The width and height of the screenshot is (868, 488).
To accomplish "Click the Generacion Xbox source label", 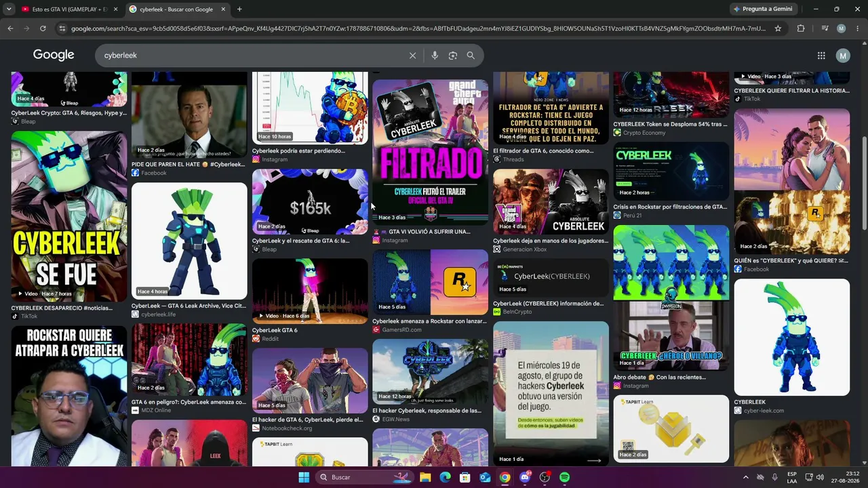I will [x=524, y=249].
